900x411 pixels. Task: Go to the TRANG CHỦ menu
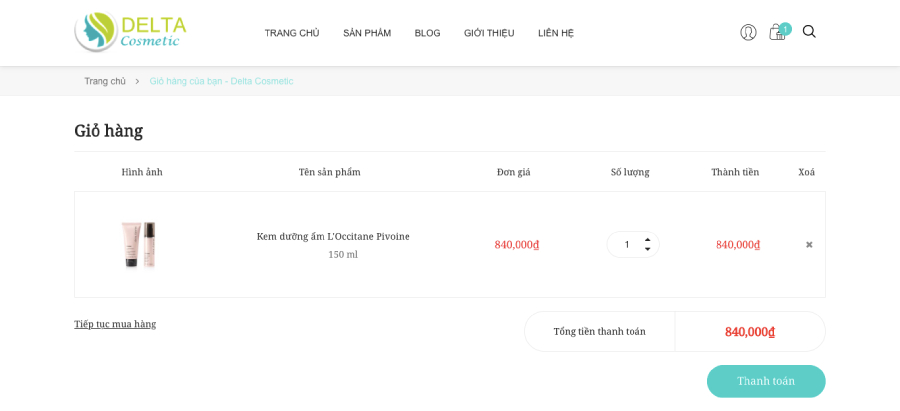[292, 33]
